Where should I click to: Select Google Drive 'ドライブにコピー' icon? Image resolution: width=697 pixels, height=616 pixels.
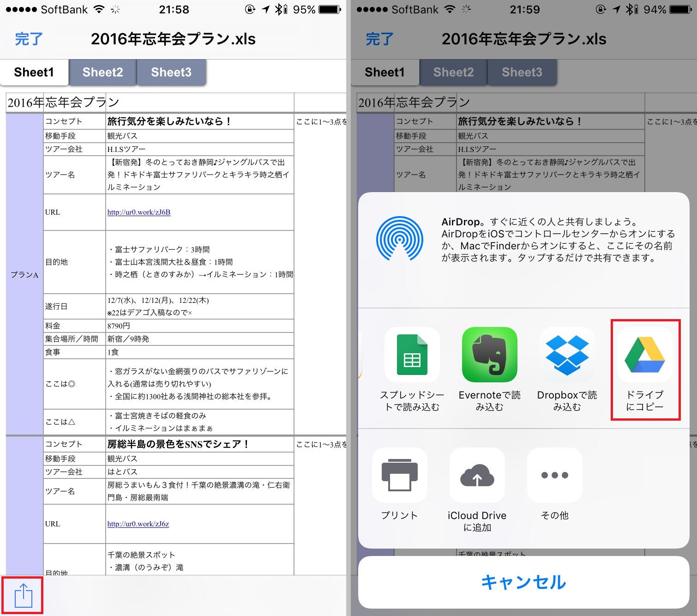tap(645, 355)
